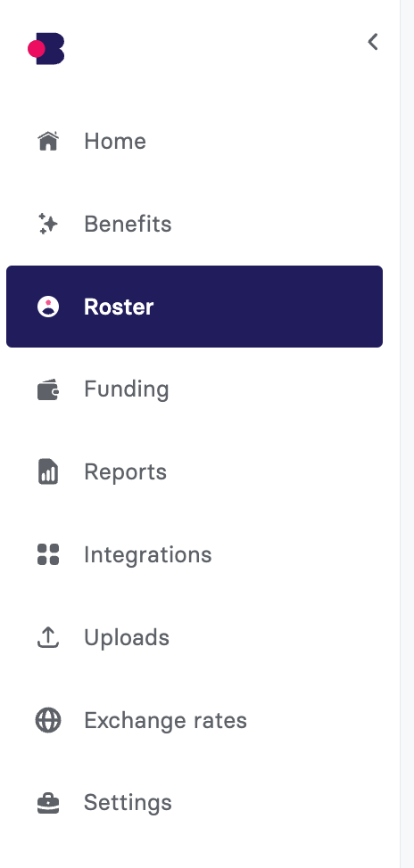The width and height of the screenshot is (414, 868).
Task: Click the Reports chart document icon
Action: (x=48, y=471)
